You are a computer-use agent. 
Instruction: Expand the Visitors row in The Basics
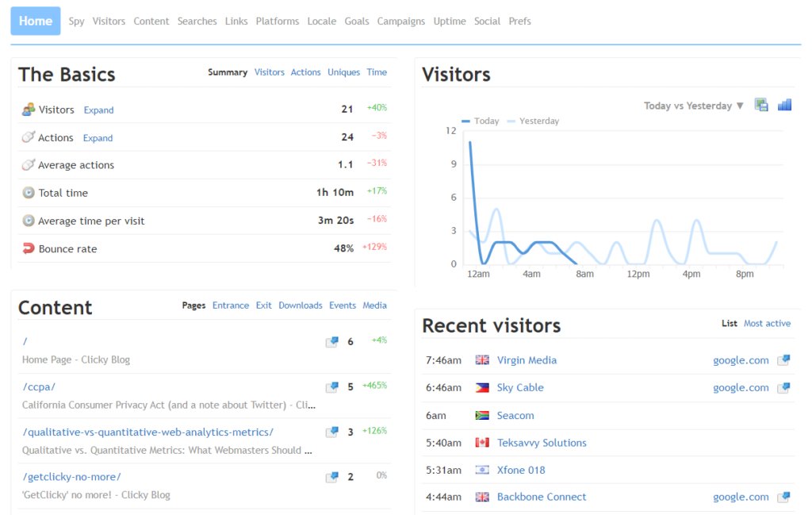(x=98, y=110)
